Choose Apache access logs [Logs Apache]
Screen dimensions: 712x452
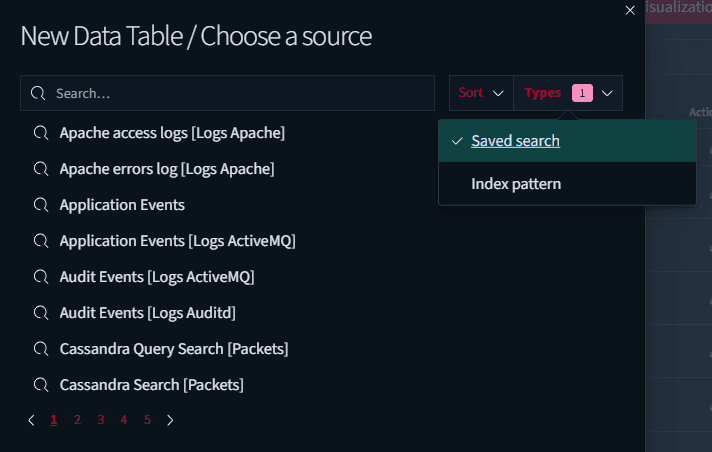tap(172, 133)
